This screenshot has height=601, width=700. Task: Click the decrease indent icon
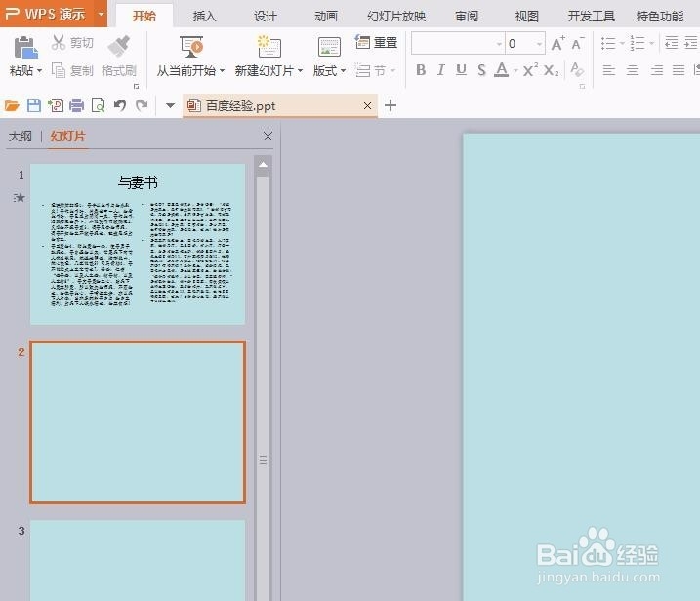tap(671, 43)
